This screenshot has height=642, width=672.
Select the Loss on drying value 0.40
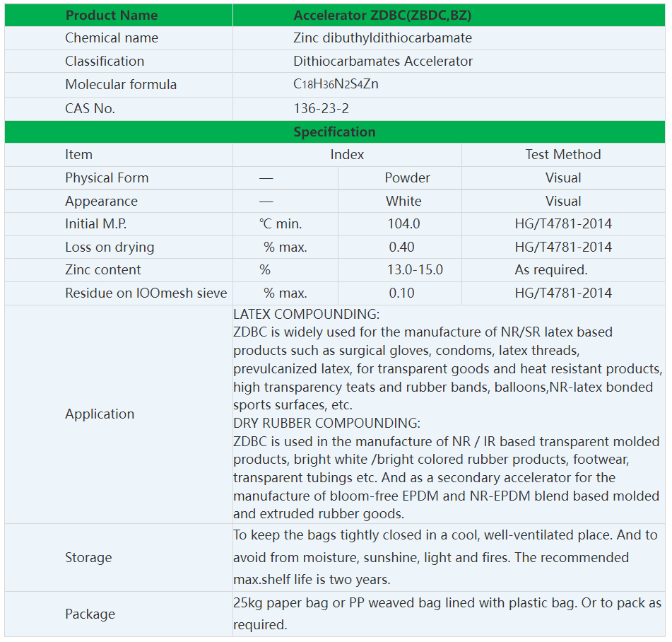(x=401, y=247)
